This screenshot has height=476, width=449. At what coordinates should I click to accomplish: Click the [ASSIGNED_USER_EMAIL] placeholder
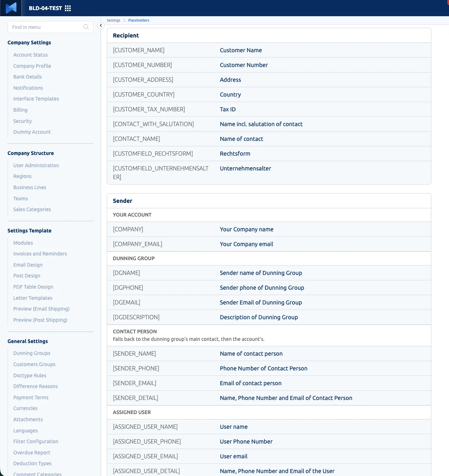(x=145, y=456)
